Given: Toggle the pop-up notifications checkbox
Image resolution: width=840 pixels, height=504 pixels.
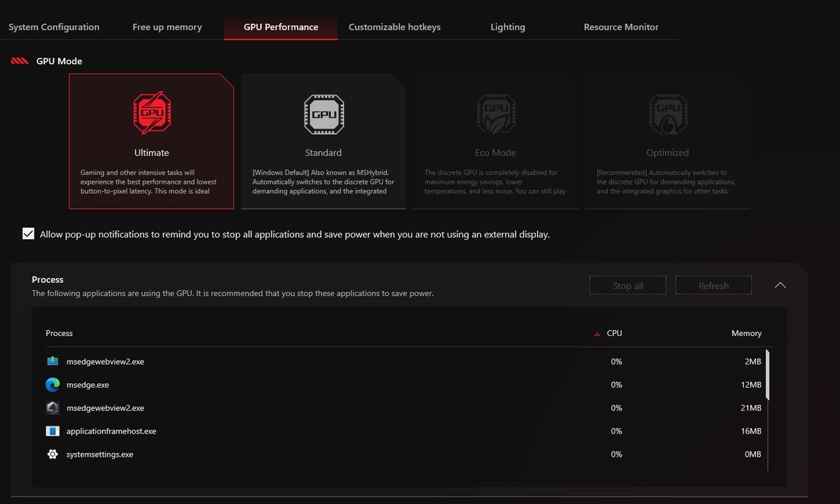Looking at the screenshot, I should click(29, 233).
